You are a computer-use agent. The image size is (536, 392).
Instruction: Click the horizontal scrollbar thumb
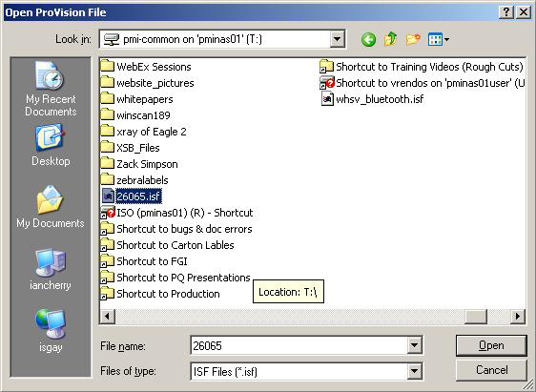pos(476,316)
